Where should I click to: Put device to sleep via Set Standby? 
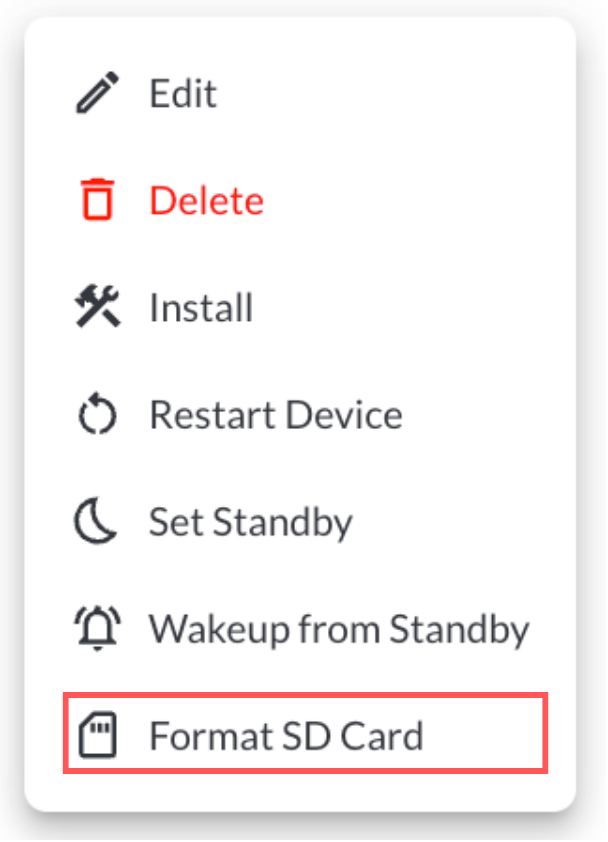point(250,522)
